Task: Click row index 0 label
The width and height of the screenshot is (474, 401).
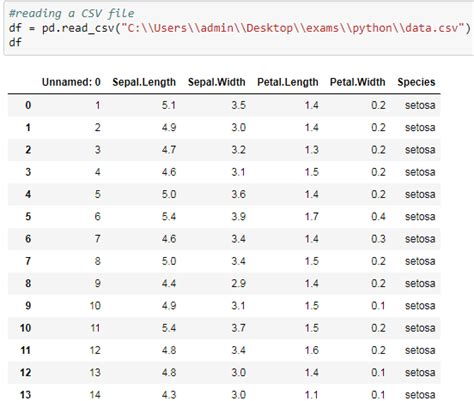Action: [x=28, y=105]
